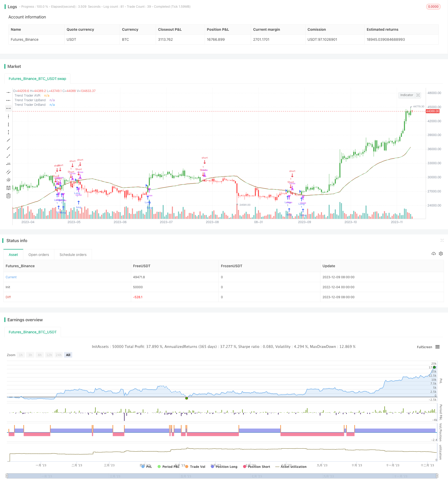Select the Futures_Binance_BTC_USDT earnings tab

click(x=33, y=332)
